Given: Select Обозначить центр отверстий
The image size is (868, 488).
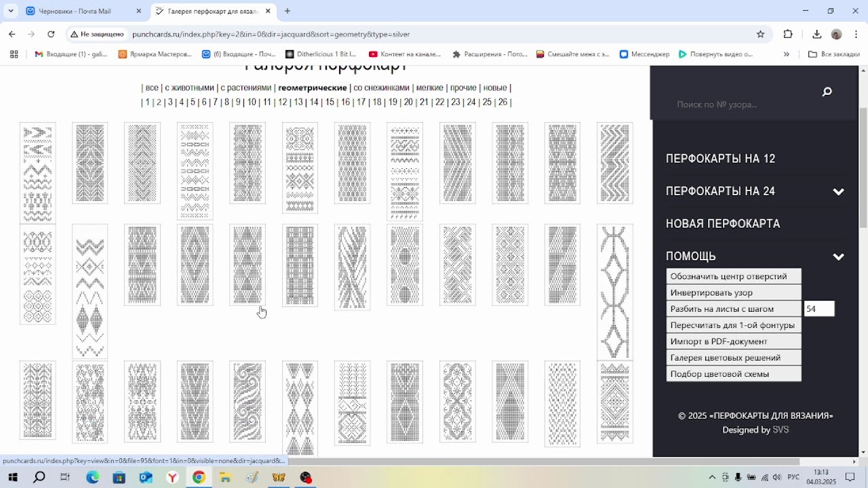Looking at the screenshot, I should (x=734, y=276).
